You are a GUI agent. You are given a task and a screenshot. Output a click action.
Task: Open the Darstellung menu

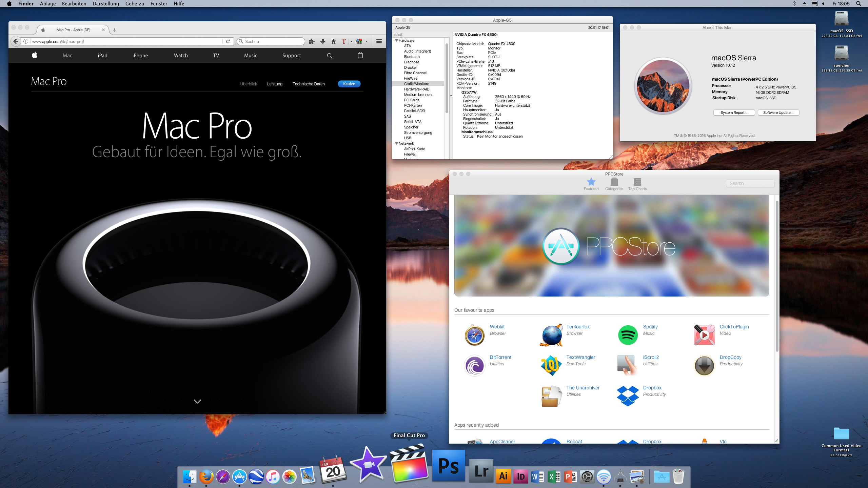click(106, 3)
